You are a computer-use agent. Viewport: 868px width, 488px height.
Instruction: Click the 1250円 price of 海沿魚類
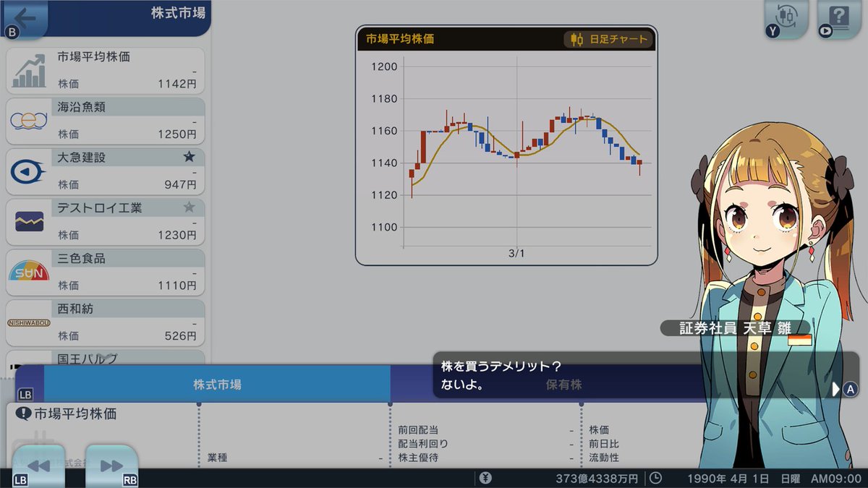coord(177,134)
